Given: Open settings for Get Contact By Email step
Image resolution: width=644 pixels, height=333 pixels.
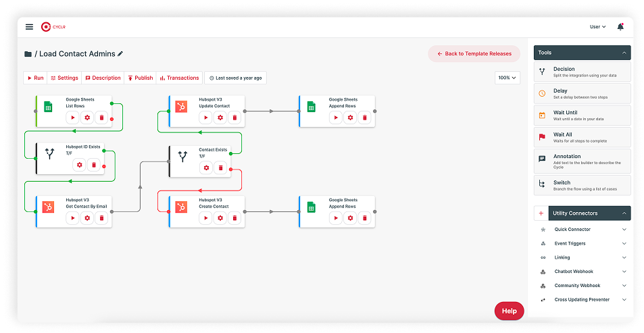Looking at the screenshot, I should pos(87,217).
